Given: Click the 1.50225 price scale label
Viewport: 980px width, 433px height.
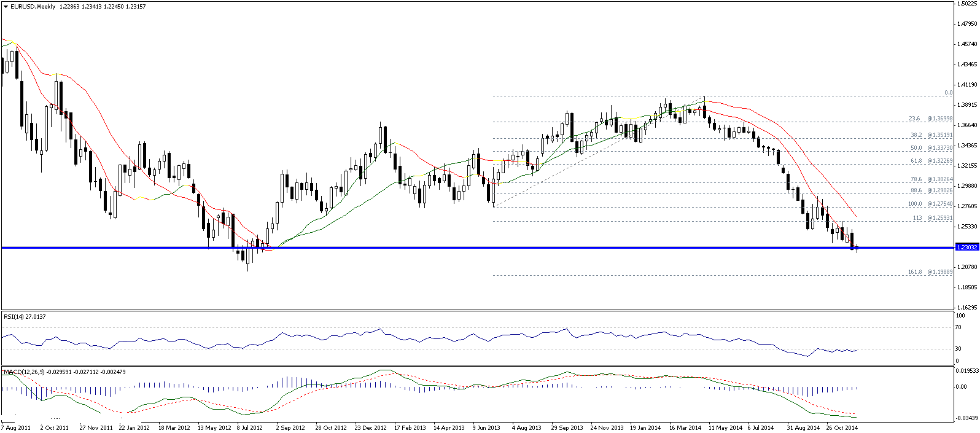Looking at the screenshot, I should point(966,4).
